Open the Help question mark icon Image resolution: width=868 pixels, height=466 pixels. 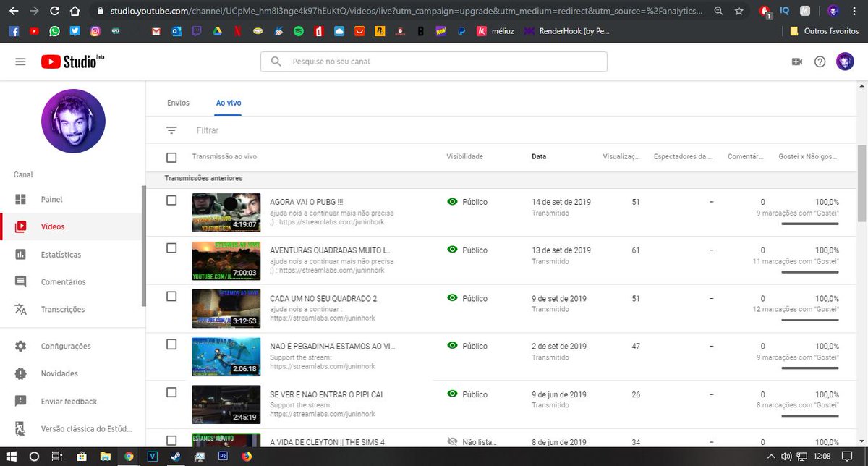(x=820, y=62)
